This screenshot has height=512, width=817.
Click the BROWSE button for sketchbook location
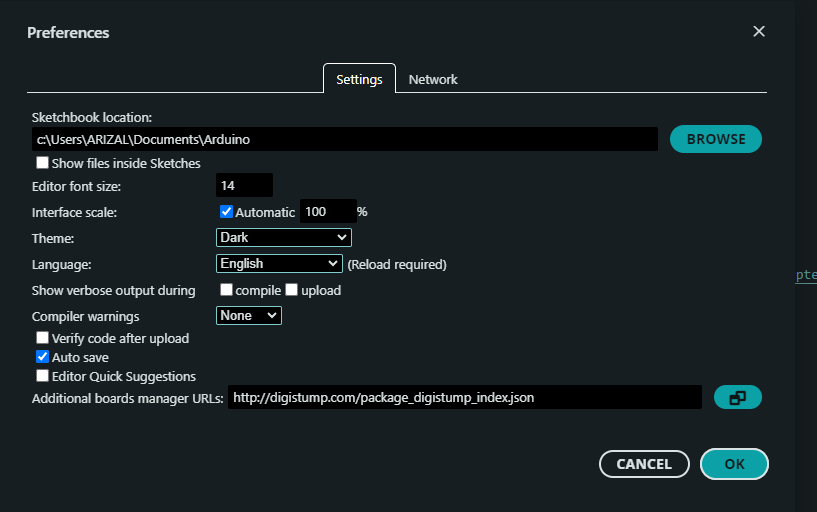pyautogui.click(x=715, y=139)
